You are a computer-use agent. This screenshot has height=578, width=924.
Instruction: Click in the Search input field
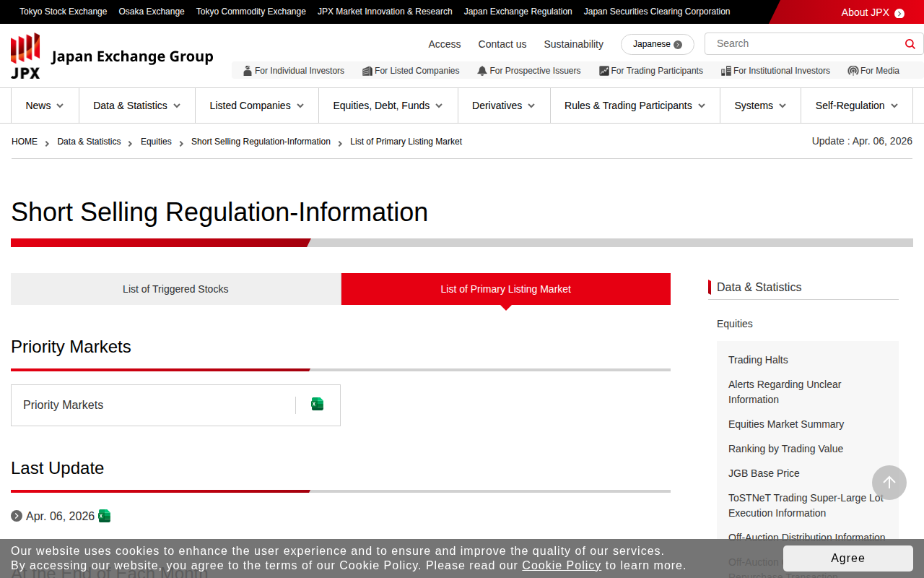click(801, 44)
